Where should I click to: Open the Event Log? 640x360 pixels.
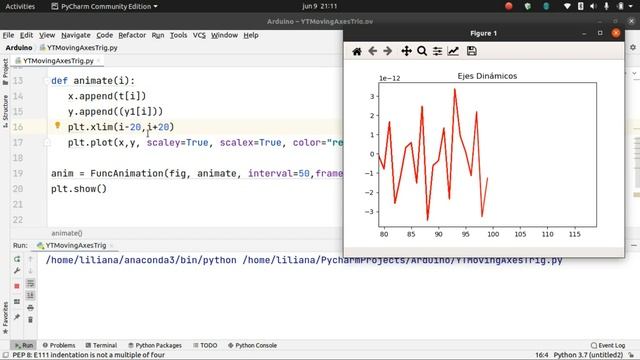[x=608, y=345]
